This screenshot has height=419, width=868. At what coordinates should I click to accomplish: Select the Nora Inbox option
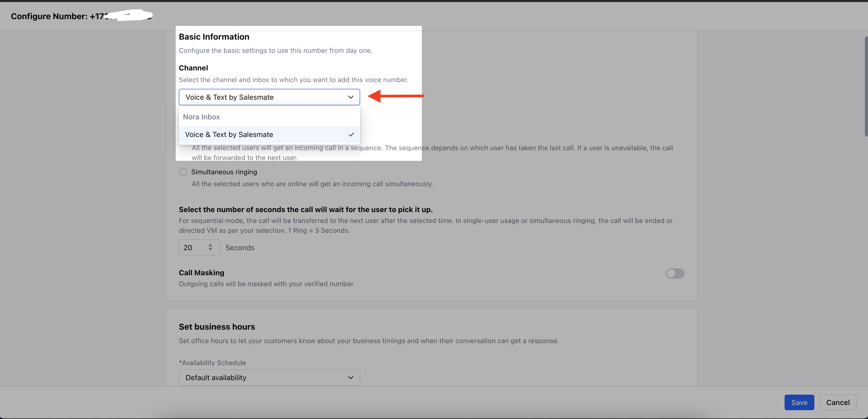pyautogui.click(x=202, y=117)
